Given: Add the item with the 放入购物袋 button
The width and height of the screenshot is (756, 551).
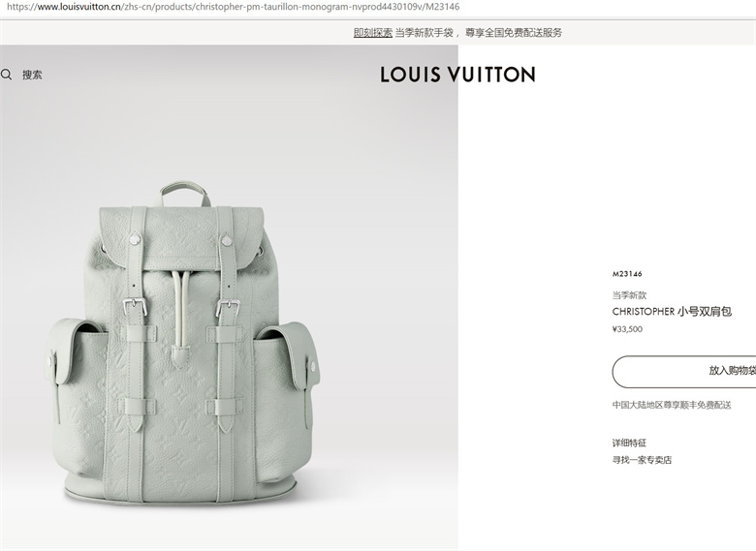Looking at the screenshot, I should tap(684, 371).
